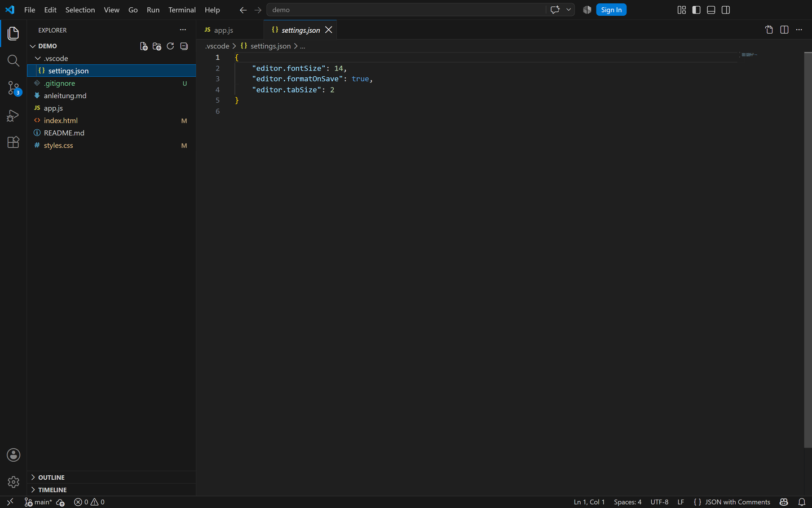Go back with the navigation arrow
The height and width of the screenshot is (508, 812).
(243, 10)
